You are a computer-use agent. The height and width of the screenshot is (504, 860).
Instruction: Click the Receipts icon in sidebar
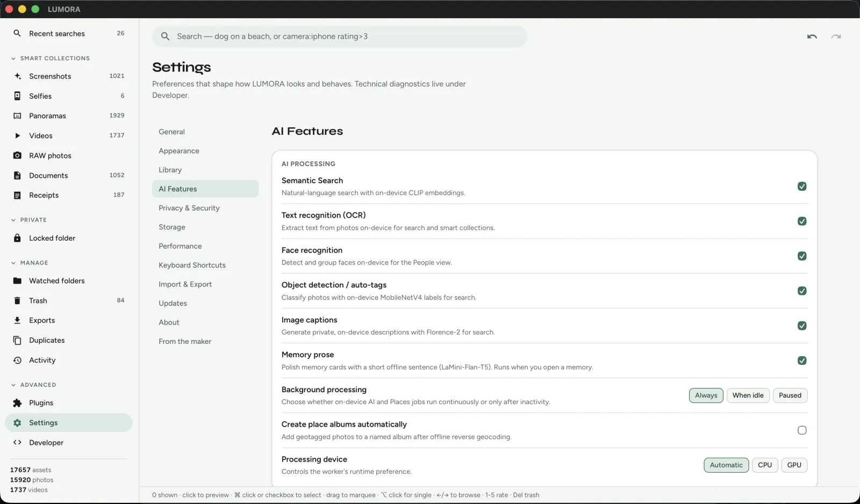pyautogui.click(x=17, y=196)
